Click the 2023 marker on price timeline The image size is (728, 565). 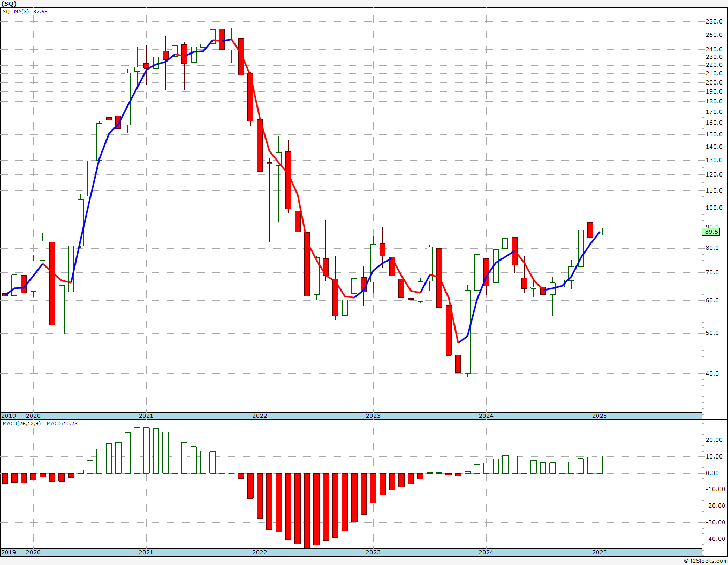[x=373, y=416]
